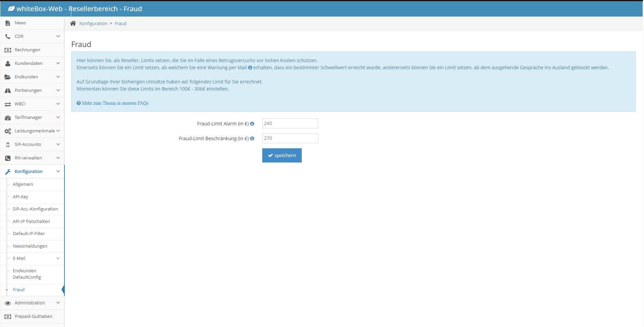This screenshot has height=327, width=644.
Task: Click the Kundendaten person icon
Action: [7, 63]
